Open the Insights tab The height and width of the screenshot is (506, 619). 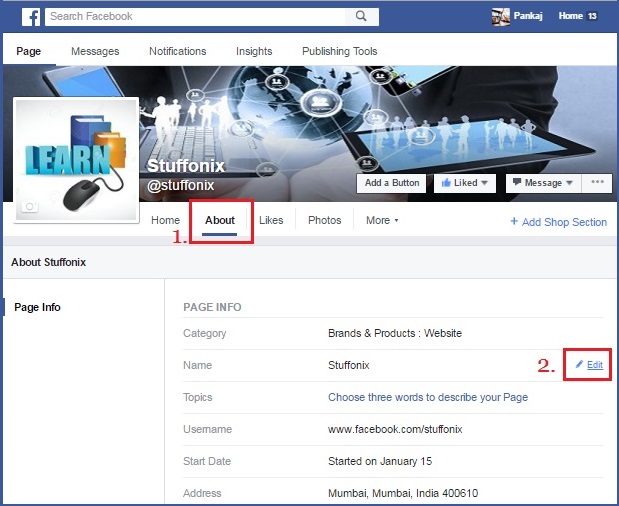click(x=254, y=51)
